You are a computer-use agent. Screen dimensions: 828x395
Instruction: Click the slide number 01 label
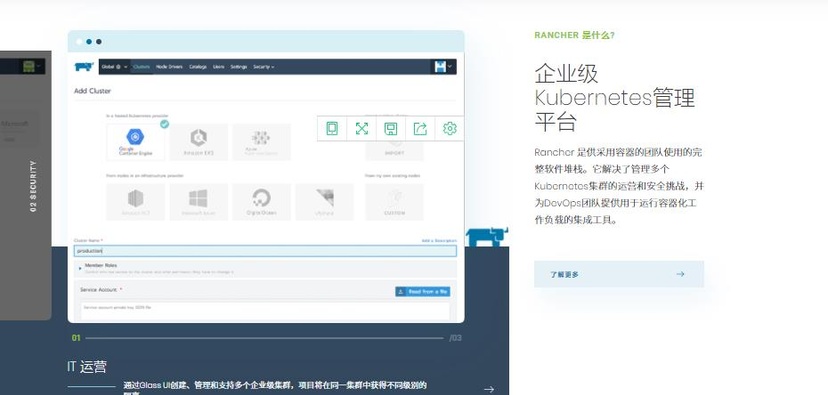(76, 338)
